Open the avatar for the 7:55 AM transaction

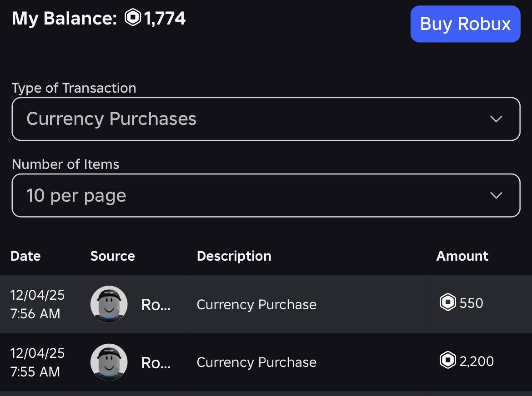point(109,362)
